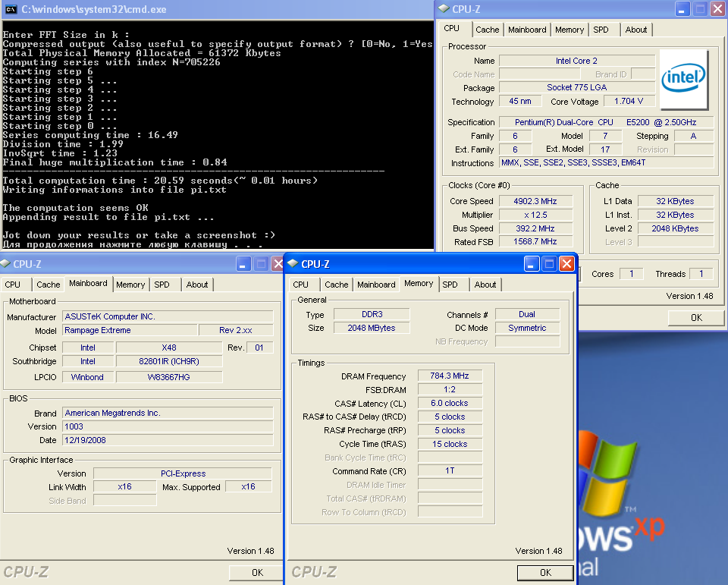Viewport: 728px width, 585px height.
Task: Close the CPU-Z Memory window
Action: point(566,264)
